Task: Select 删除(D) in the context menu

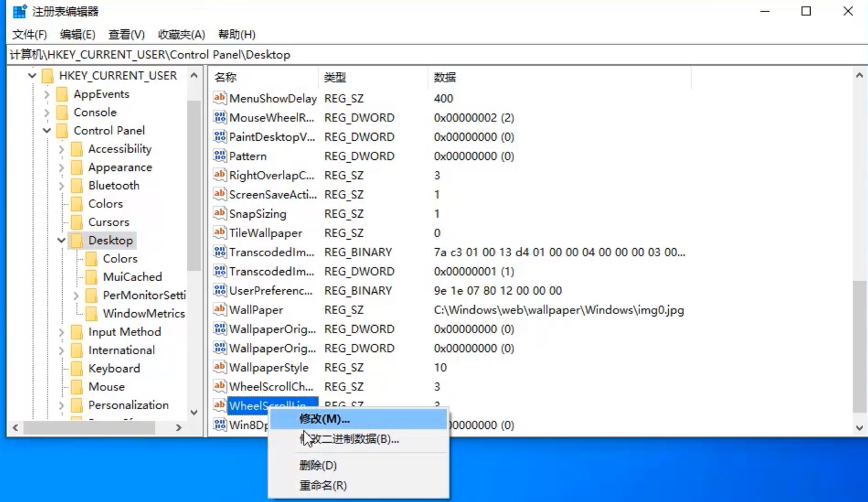Action: click(318, 465)
